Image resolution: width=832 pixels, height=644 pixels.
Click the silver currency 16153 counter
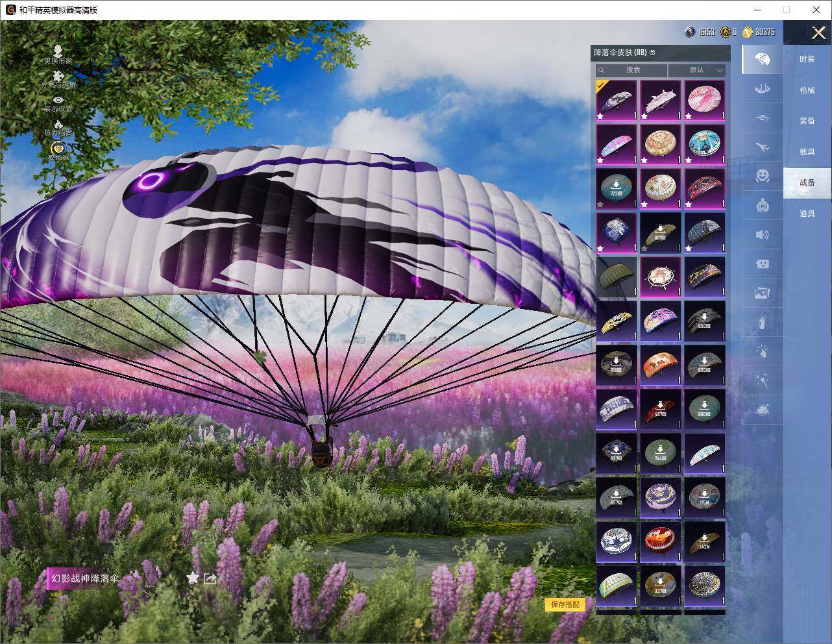pyautogui.click(x=700, y=32)
